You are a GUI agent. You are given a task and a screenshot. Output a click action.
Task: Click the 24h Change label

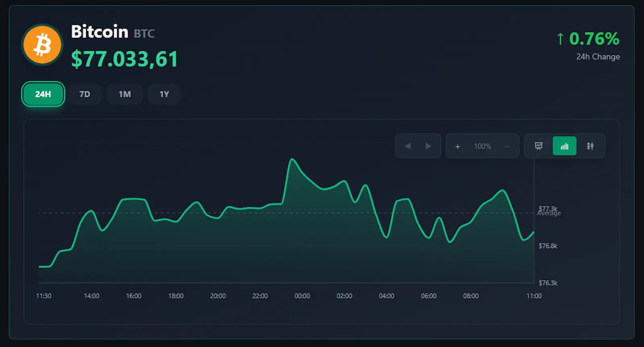coord(598,57)
